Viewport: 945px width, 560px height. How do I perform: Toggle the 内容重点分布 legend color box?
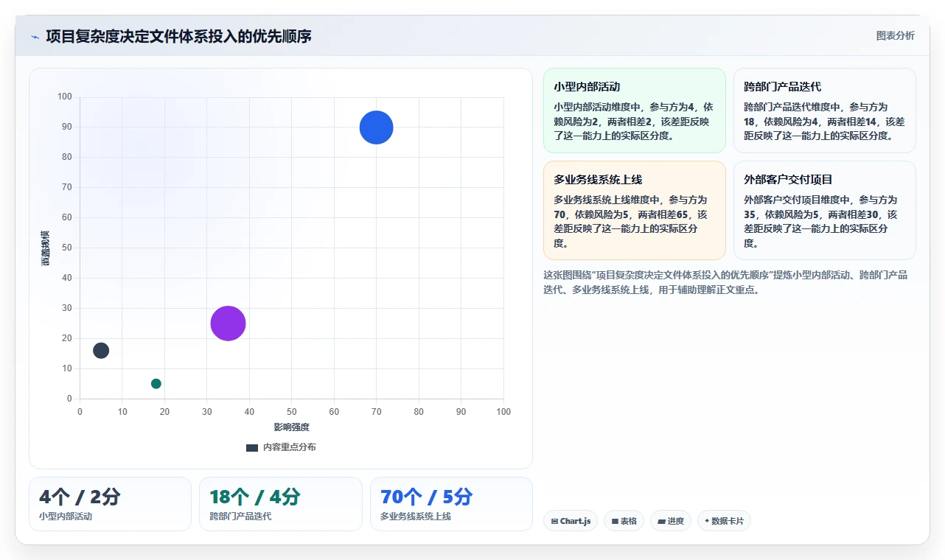[x=252, y=447]
